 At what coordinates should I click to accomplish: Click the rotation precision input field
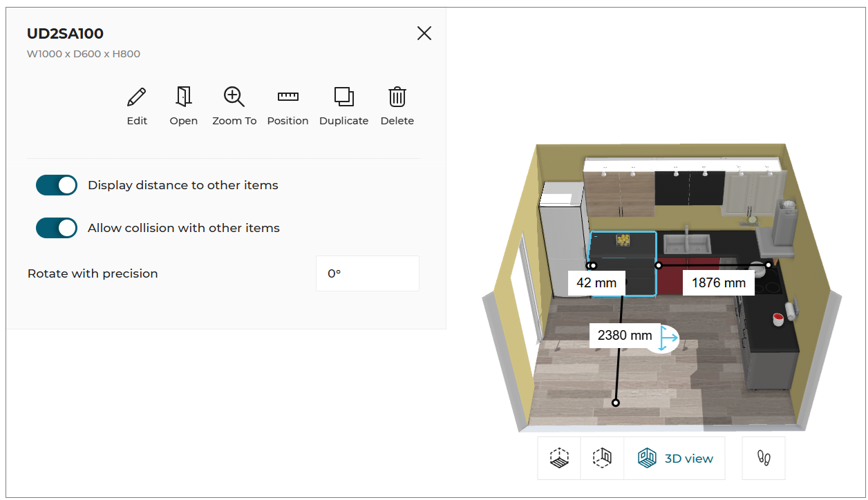coord(367,273)
